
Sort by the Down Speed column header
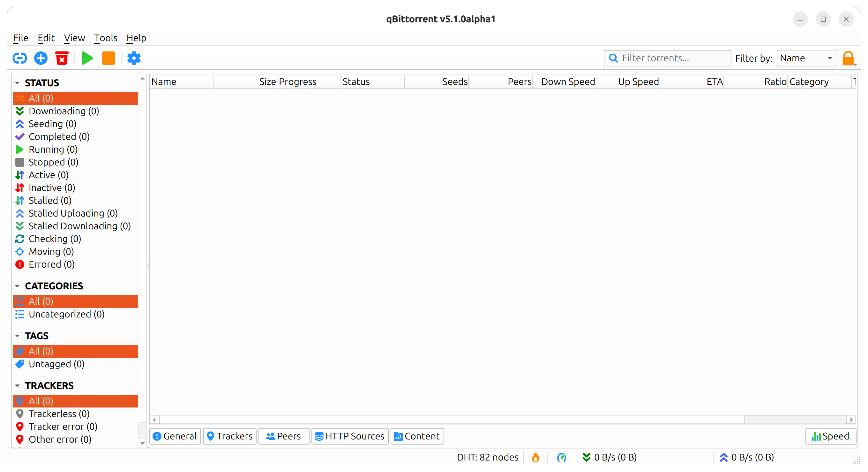pos(568,81)
